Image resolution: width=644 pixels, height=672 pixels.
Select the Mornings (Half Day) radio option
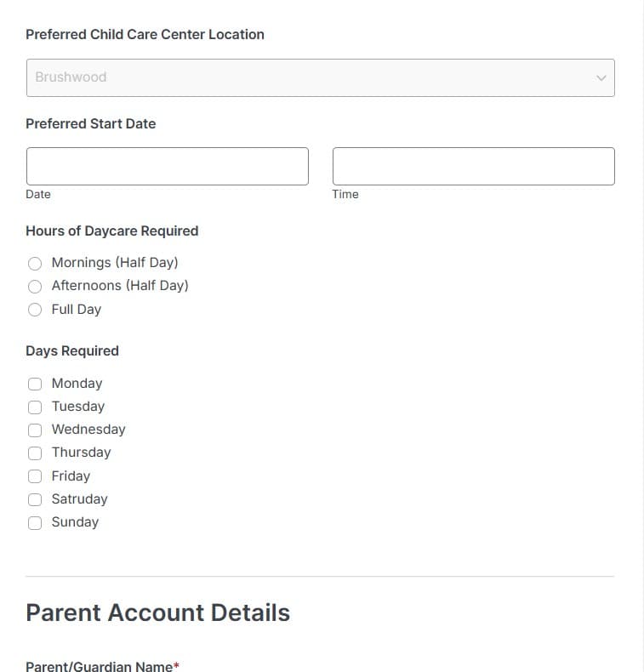pyautogui.click(x=35, y=263)
